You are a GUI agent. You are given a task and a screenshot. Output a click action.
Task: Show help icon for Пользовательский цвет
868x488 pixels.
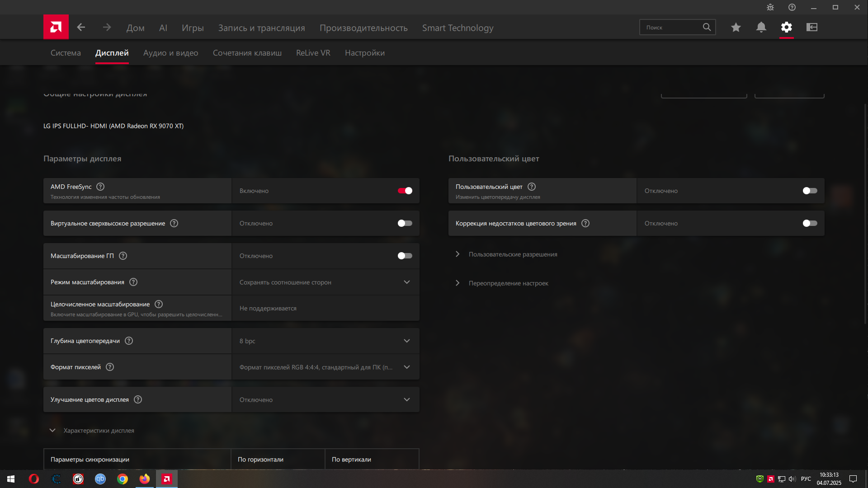(x=532, y=187)
